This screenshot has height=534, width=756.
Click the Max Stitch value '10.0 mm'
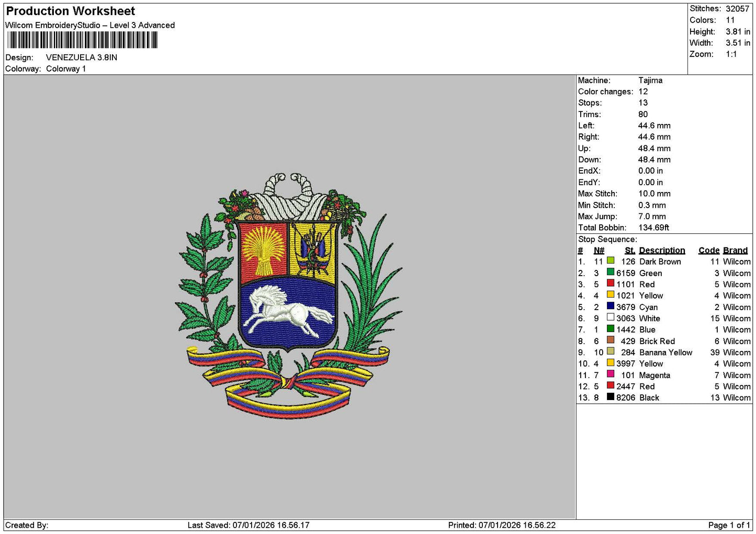655,194
